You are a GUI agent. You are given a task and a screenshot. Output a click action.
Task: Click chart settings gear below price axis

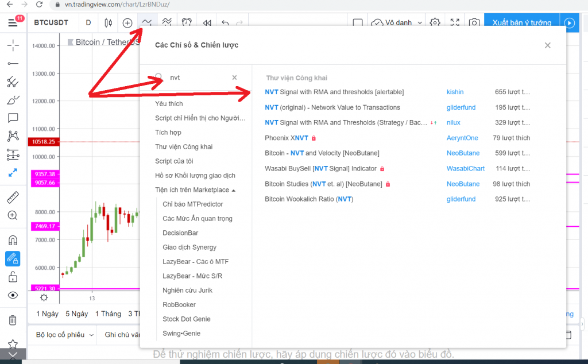[x=44, y=297]
